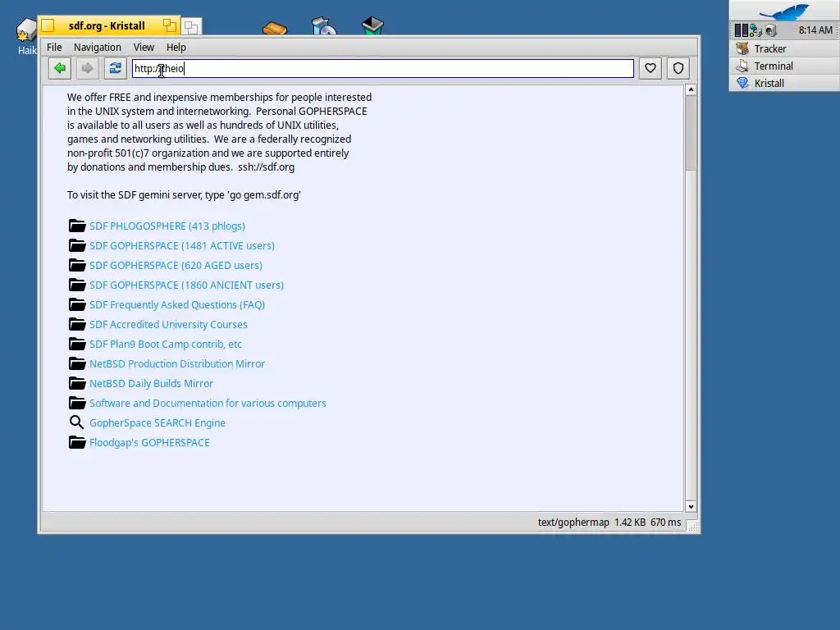The width and height of the screenshot is (840, 630).
Task: Click folder icon beside SDF Accredited University Courses
Action: (x=77, y=324)
